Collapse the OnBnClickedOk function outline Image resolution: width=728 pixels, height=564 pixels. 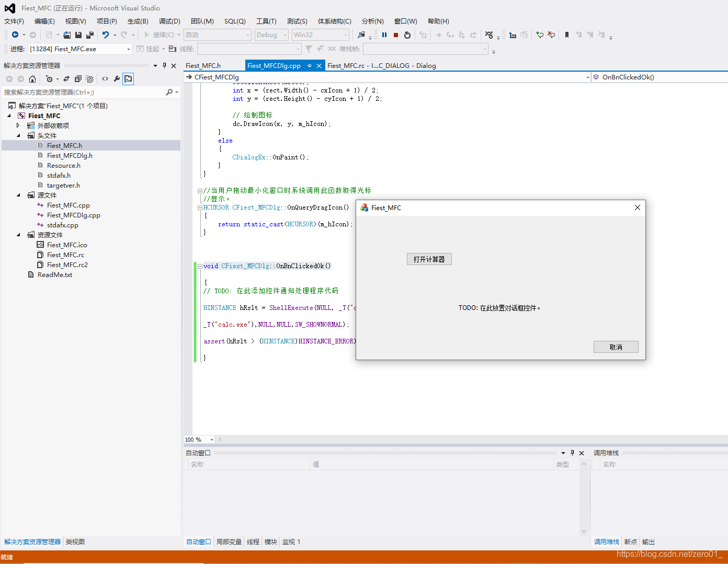coord(200,266)
